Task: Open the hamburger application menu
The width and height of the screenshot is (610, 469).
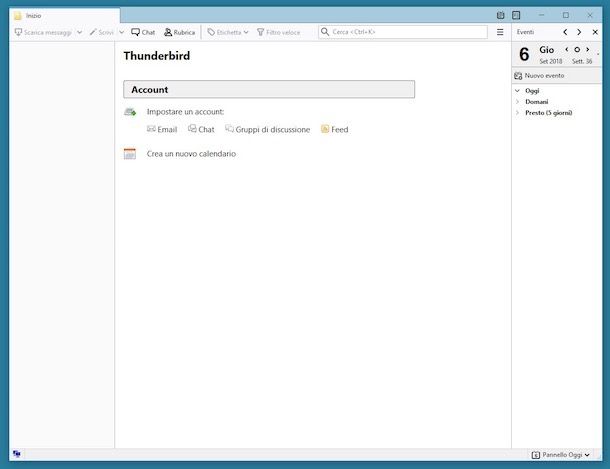Action: pyautogui.click(x=500, y=32)
